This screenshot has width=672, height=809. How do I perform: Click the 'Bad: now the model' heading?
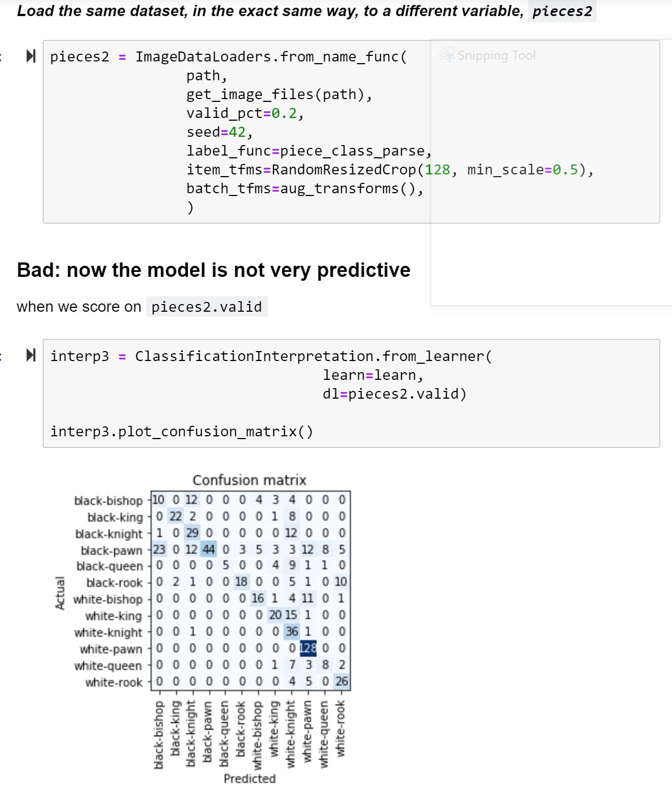[214, 270]
